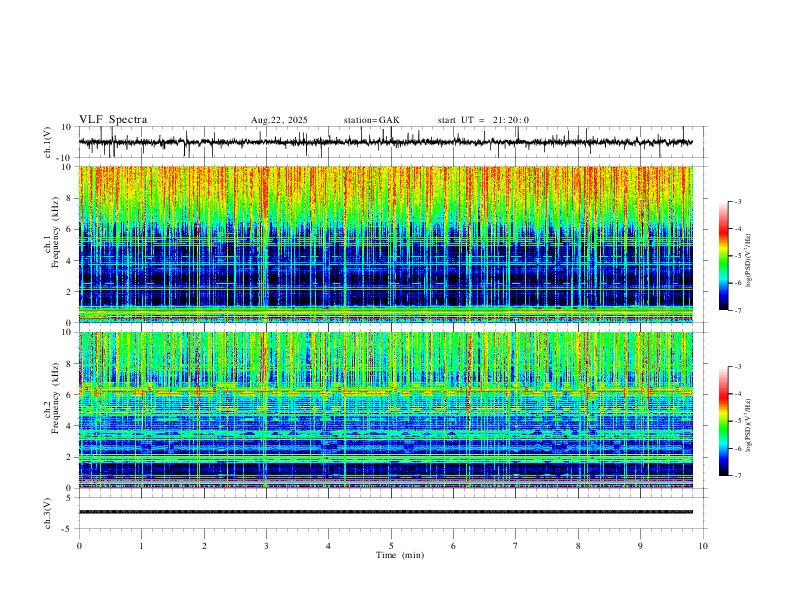Click Time axis tick label "3"

pos(266,546)
